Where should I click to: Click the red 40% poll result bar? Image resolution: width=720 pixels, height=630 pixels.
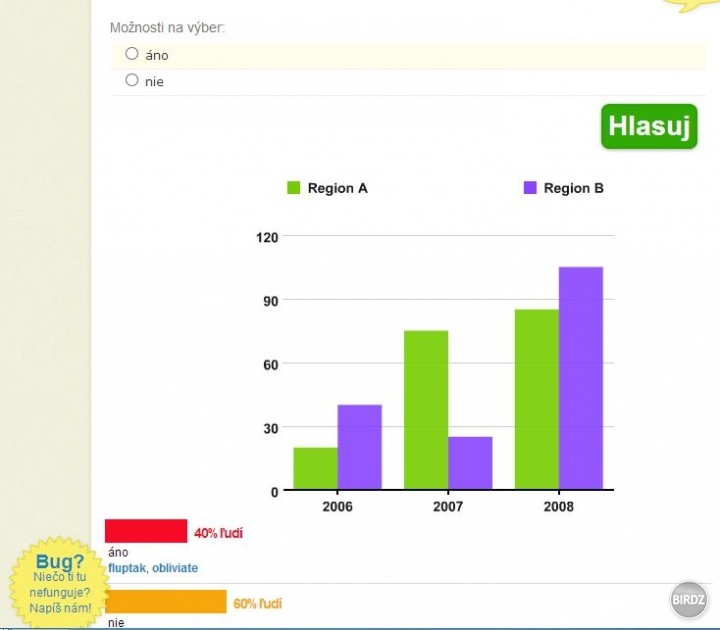point(146,531)
